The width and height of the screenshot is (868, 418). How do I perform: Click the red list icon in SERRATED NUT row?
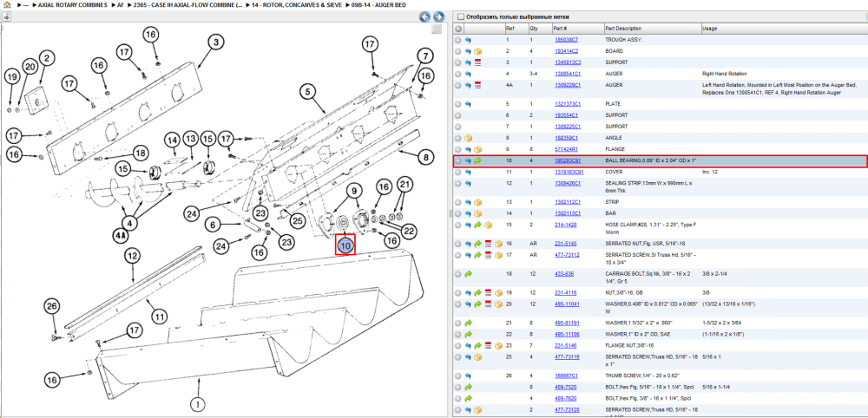[x=488, y=244]
